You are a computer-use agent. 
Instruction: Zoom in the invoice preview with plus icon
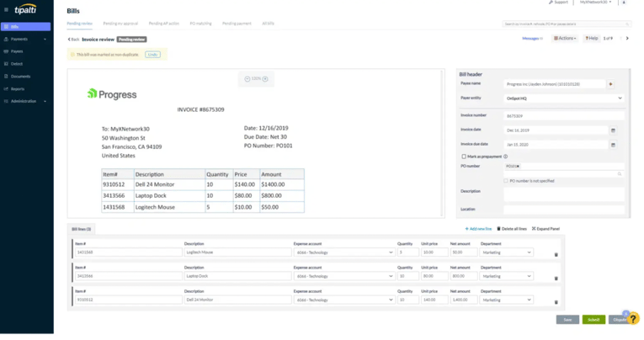tap(266, 79)
